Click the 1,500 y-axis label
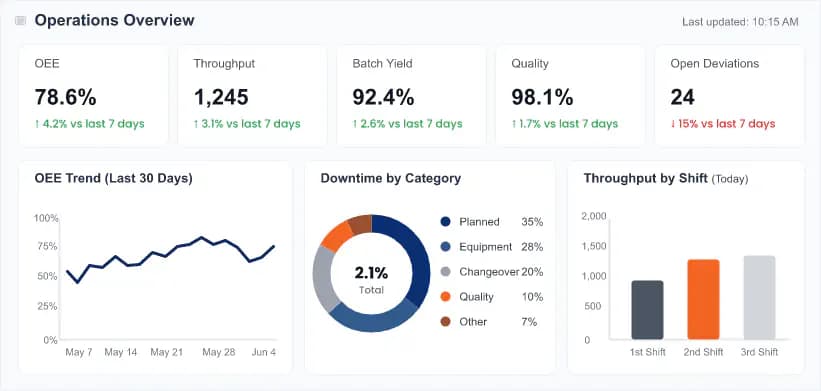This screenshot has height=391, width=821. 594,246
